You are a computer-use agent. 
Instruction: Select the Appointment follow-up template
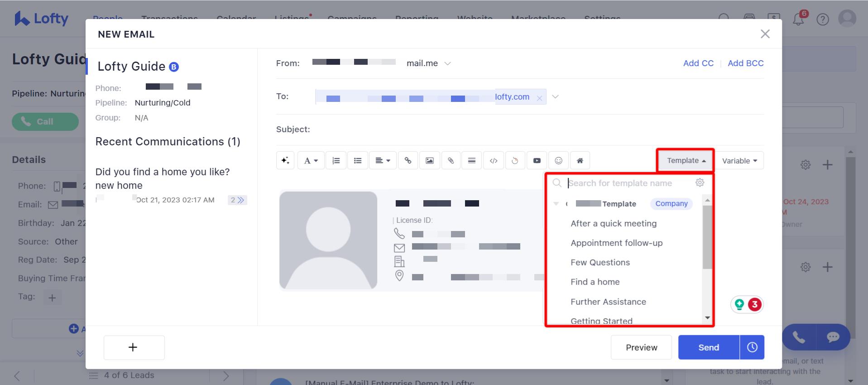click(x=616, y=243)
